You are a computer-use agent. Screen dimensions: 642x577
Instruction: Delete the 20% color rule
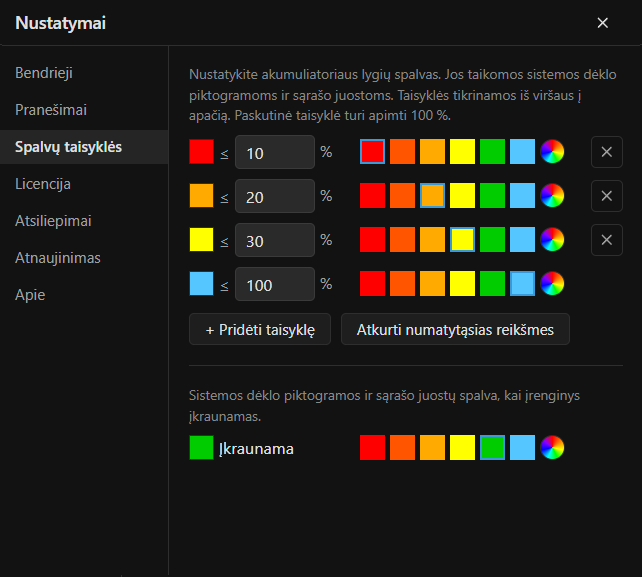(x=606, y=196)
